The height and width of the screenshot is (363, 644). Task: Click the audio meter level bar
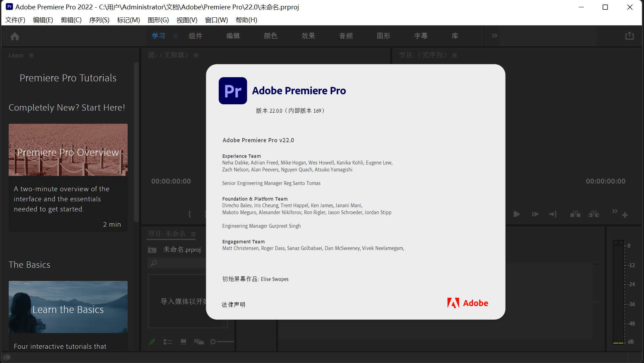tap(618, 292)
